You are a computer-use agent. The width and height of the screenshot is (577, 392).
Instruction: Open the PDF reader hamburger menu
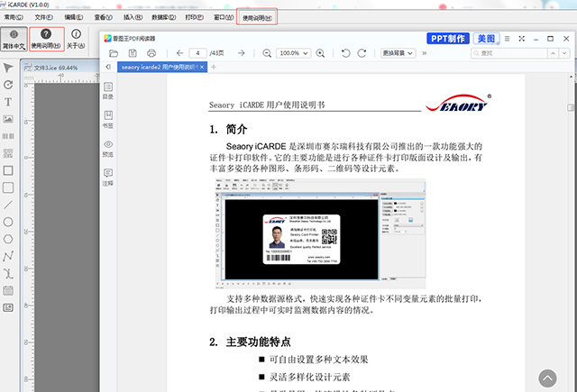[x=507, y=39]
